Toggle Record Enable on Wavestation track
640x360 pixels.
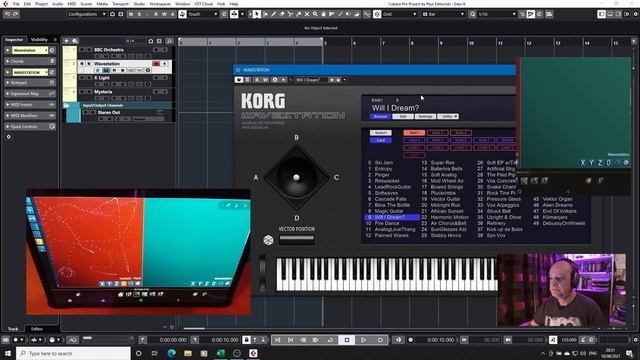[x=156, y=64]
